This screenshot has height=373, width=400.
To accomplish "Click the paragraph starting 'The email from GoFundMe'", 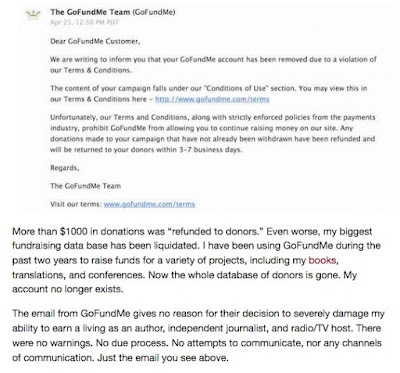I will [198, 336].
